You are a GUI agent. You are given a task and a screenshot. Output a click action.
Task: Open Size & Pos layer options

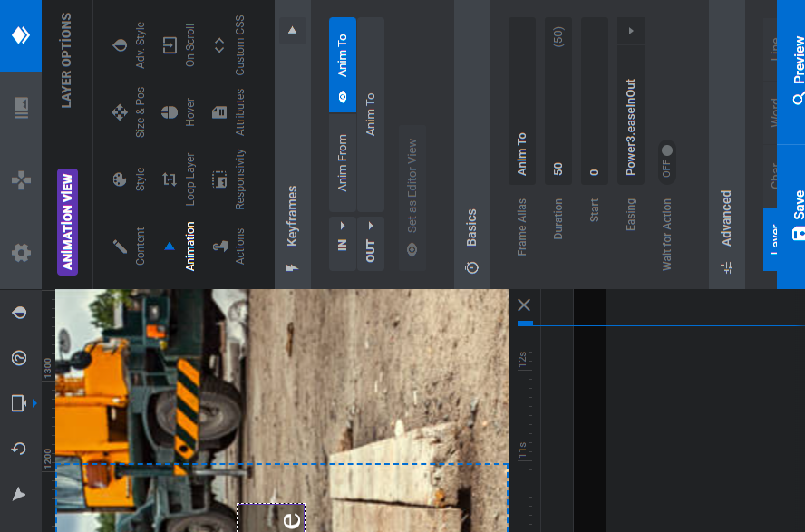click(x=120, y=111)
